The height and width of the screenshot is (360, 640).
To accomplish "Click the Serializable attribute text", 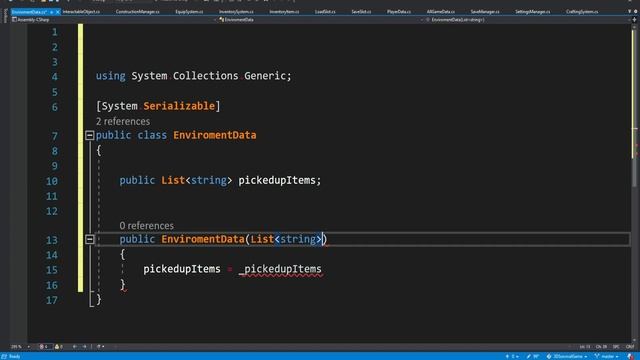I will coord(179,106).
